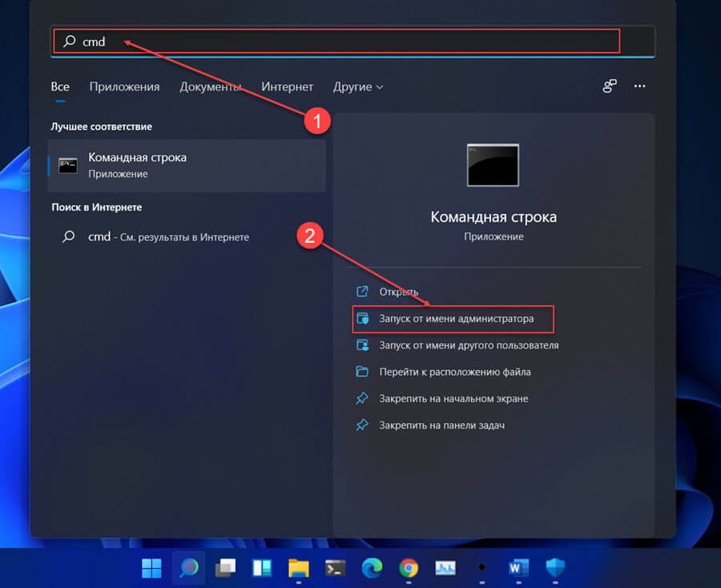Open Widgets from the taskbar
This screenshot has width=721, height=588.
[x=262, y=568]
